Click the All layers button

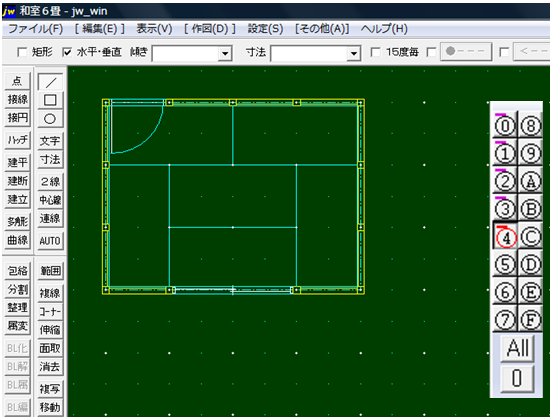[517, 348]
